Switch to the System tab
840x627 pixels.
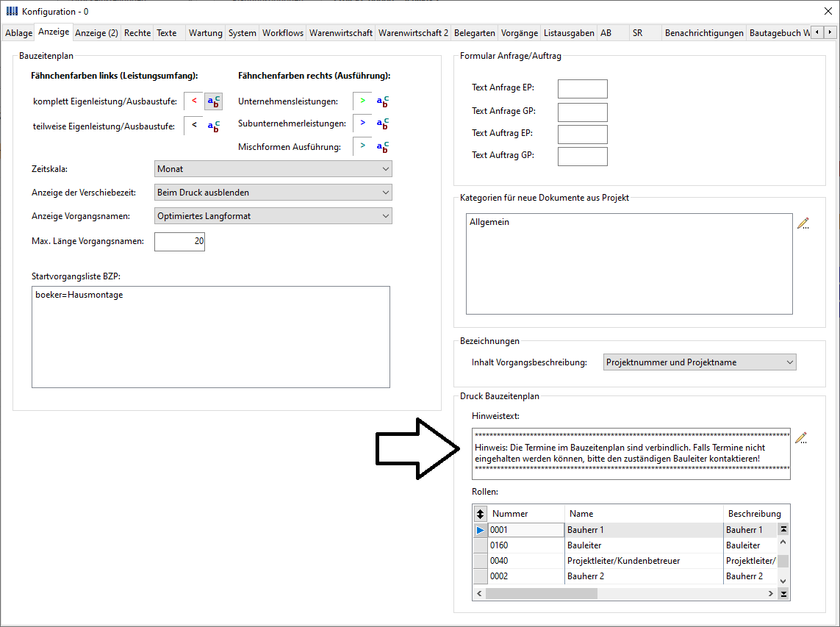(x=242, y=33)
